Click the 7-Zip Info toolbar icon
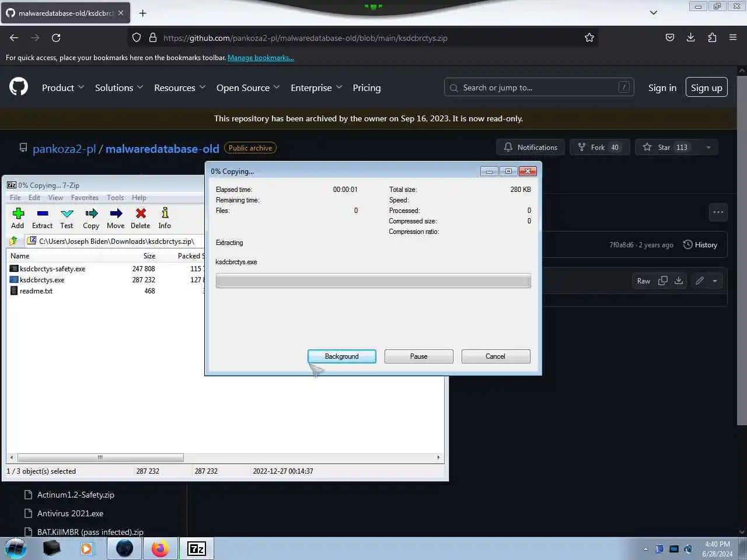 165,218
